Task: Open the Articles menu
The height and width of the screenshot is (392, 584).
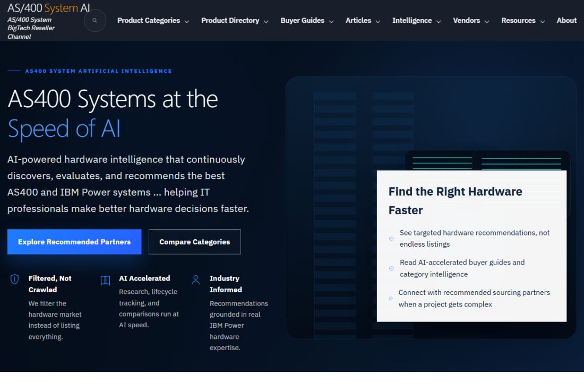Action: pyautogui.click(x=363, y=21)
